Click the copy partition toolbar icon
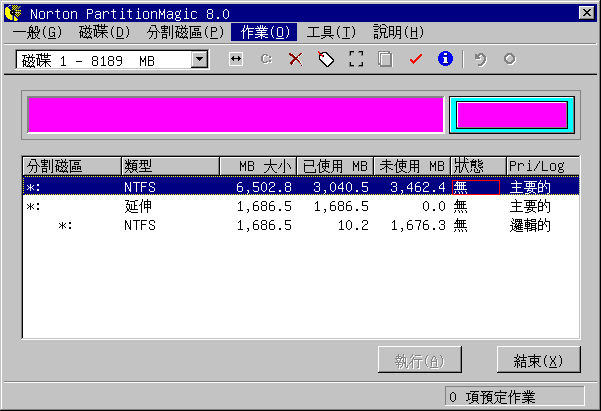This screenshot has width=601, height=411. (385, 59)
